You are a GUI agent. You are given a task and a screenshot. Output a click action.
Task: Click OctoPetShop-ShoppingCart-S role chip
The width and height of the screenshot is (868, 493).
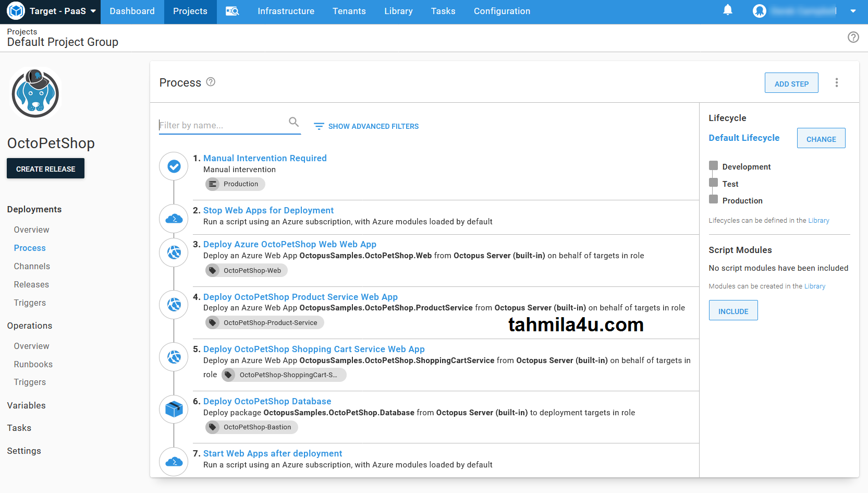tap(284, 375)
